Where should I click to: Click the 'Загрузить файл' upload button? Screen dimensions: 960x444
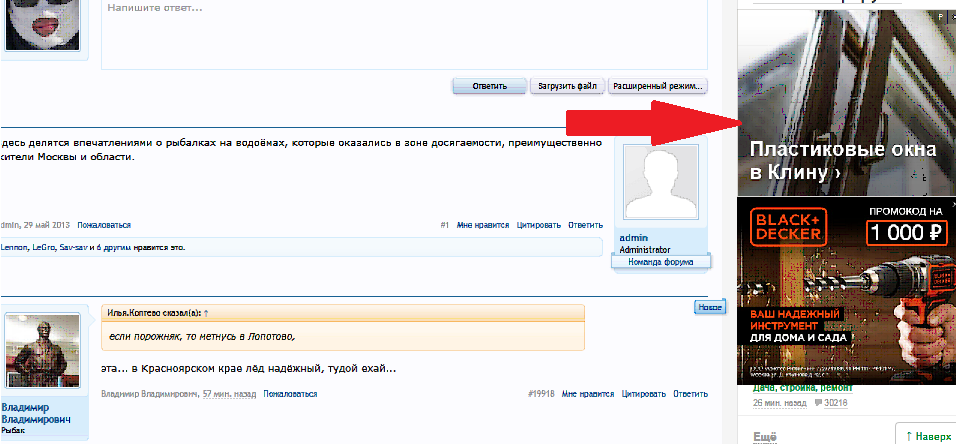568,86
